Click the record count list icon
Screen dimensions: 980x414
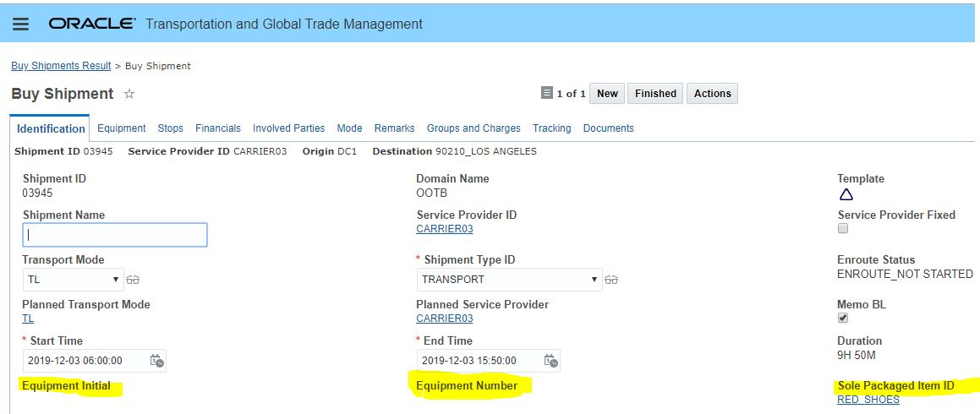[546, 93]
